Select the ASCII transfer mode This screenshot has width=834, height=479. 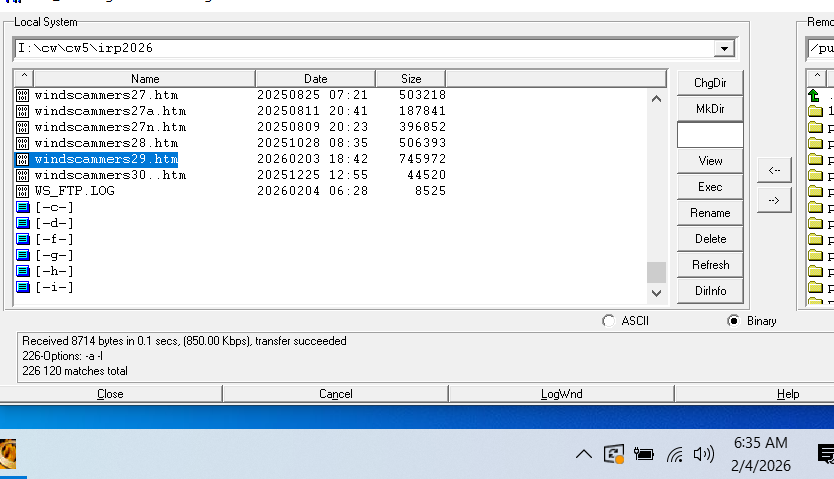click(x=609, y=321)
